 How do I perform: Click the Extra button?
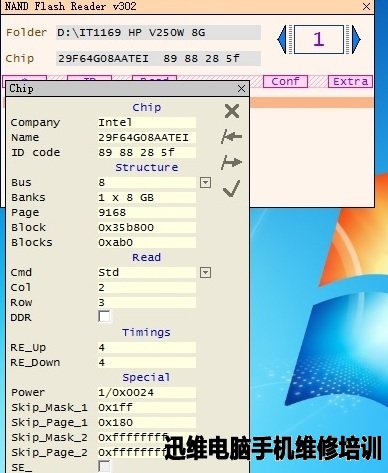tap(350, 81)
